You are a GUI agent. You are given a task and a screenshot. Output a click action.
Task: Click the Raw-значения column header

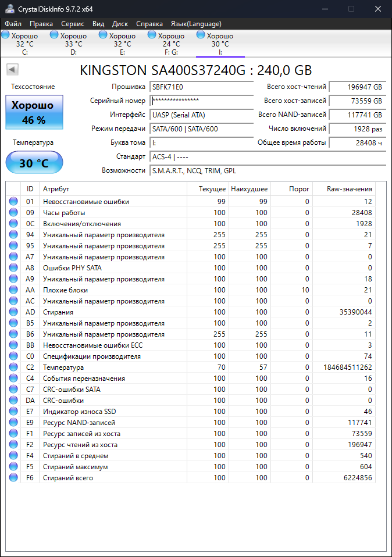coord(344,189)
